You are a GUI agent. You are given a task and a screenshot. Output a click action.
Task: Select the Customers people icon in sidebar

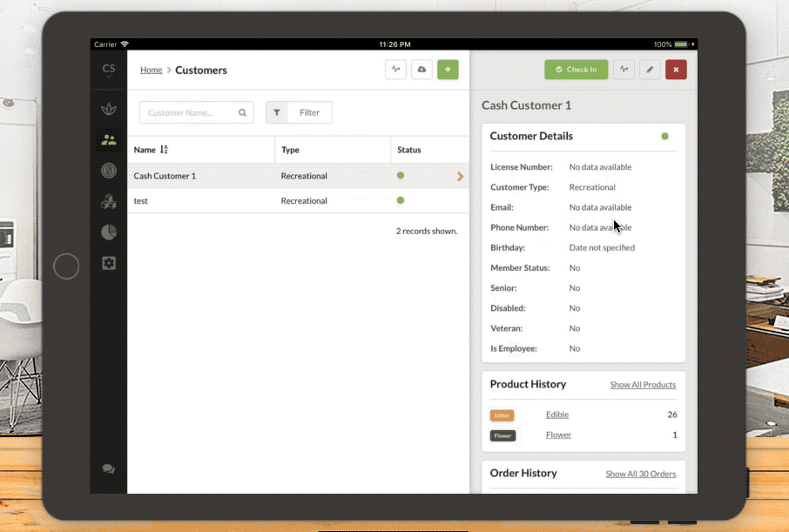(x=109, y=140)
